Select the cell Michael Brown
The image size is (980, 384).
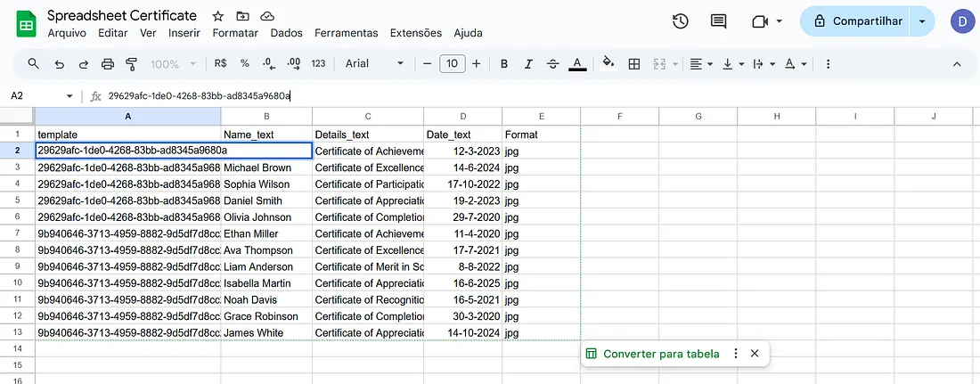tap(266, 167)
